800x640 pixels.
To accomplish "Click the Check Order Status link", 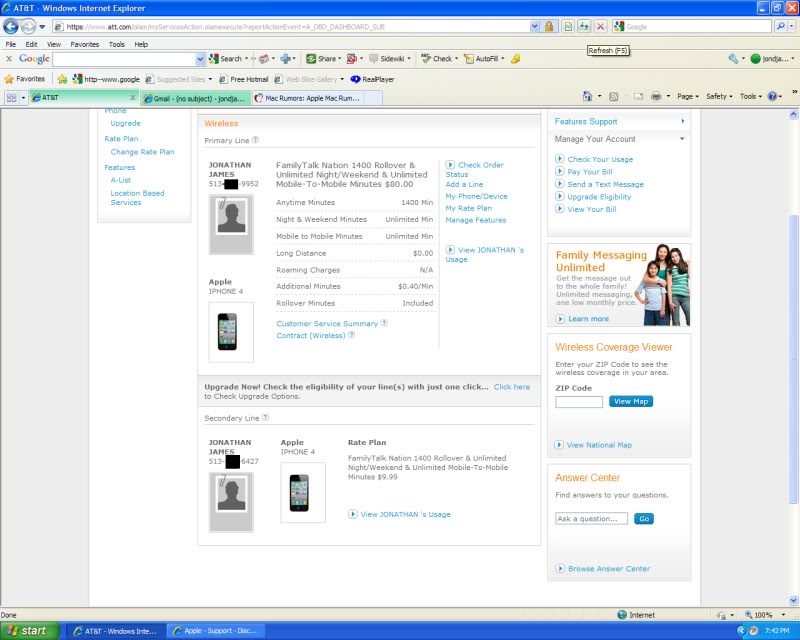I will click(474, 169).
